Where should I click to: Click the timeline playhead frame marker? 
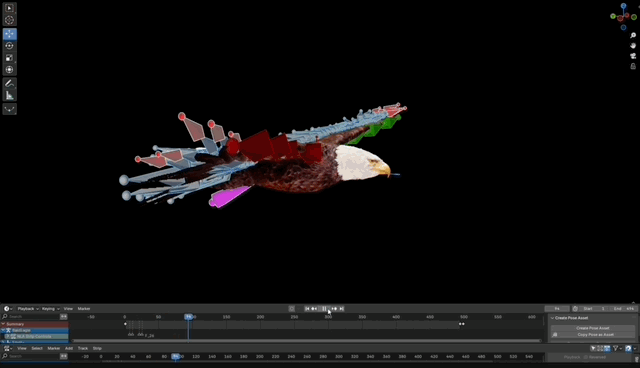pos(189,317)
